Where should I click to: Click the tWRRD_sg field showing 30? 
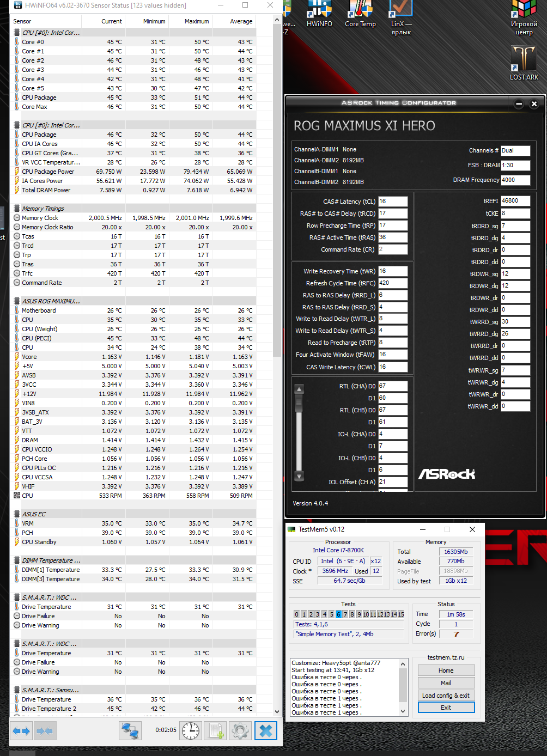coord(515,322)
